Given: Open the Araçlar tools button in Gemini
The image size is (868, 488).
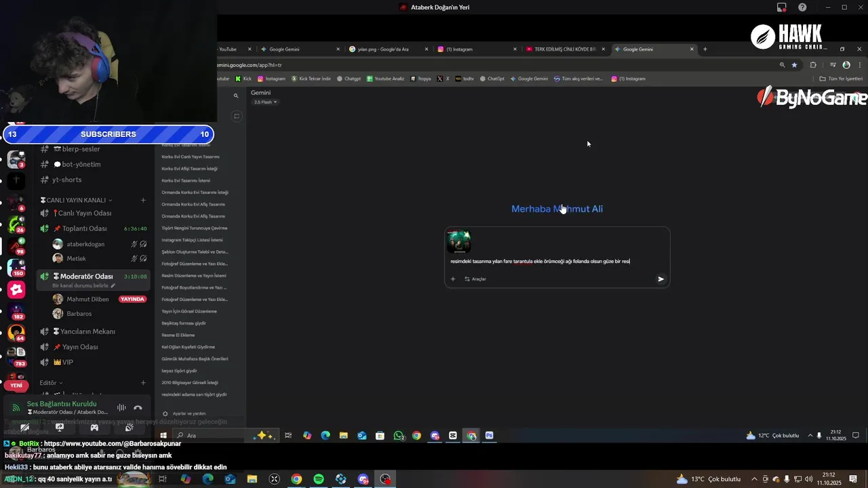Looking at the screenshot, I should (x=475, y=279).
